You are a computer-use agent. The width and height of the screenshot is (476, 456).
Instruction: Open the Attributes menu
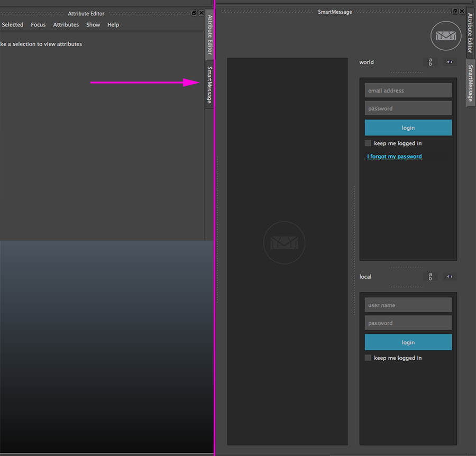(x=66, y=25)
